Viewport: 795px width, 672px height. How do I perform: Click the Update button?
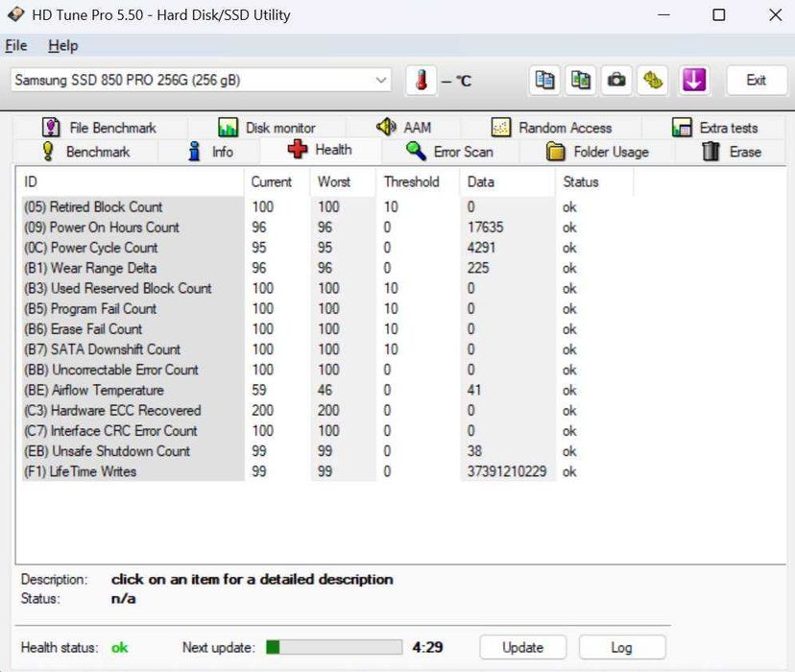click(x=522, y=647)
